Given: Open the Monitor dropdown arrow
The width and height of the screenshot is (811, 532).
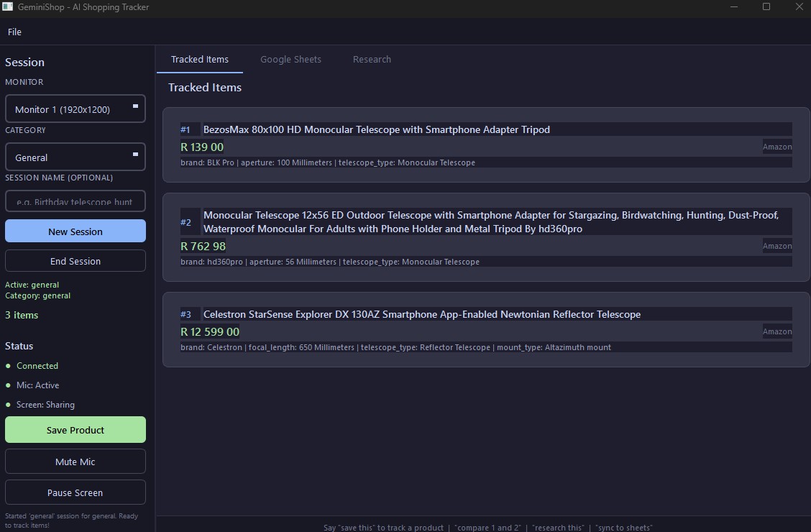Looking at the screenshot, I should pyautogui.click(x=135, y=106).
